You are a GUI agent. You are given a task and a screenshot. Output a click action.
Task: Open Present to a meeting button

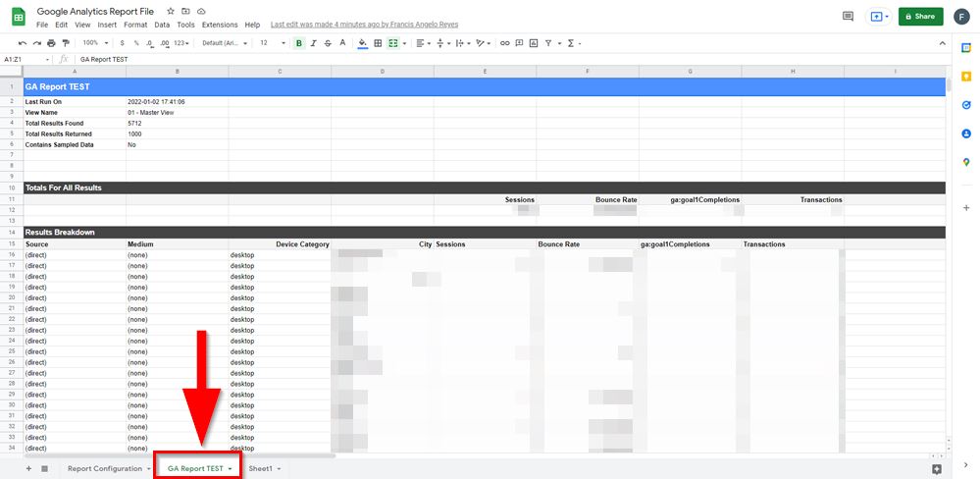(x=879, y=17)
